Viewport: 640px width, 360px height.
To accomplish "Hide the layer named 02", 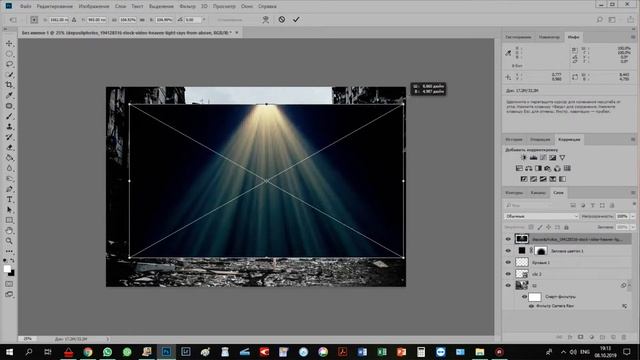I will 508,285.
